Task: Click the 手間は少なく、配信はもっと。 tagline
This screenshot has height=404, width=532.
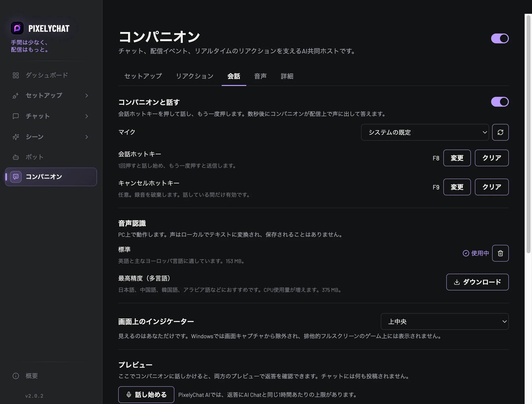Action: click(30, 46)
